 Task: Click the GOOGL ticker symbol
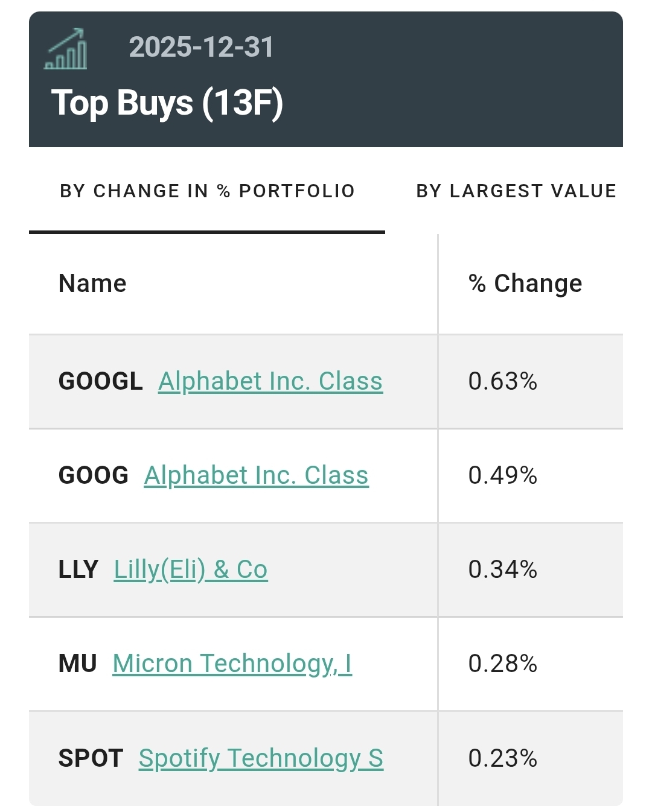coord(100,381)
